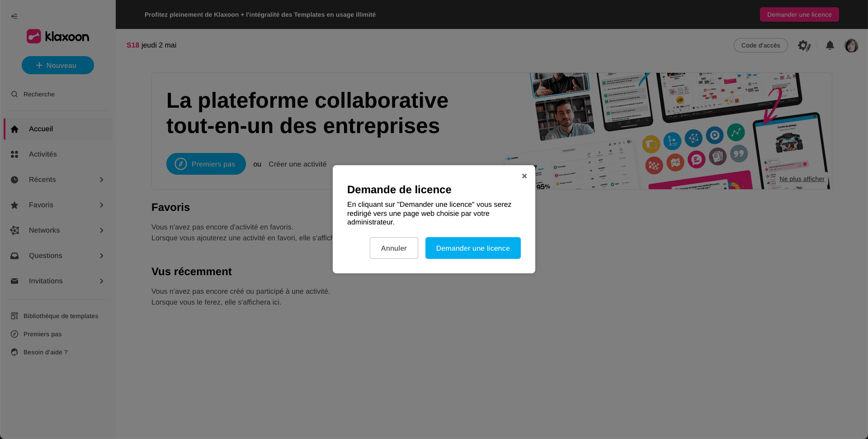Confirm Demander une licence in dialog
Screen dimensions: 868x439
tap(472, 248)
